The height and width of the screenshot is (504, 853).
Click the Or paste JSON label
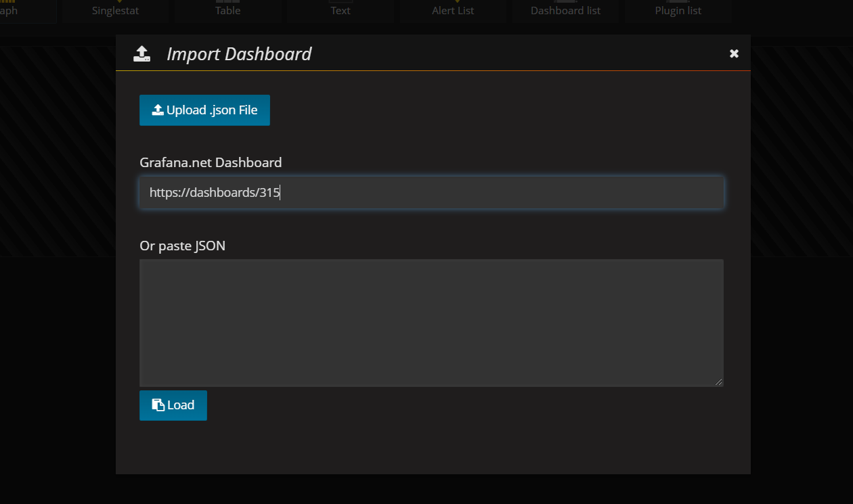(x=182, y=246)
